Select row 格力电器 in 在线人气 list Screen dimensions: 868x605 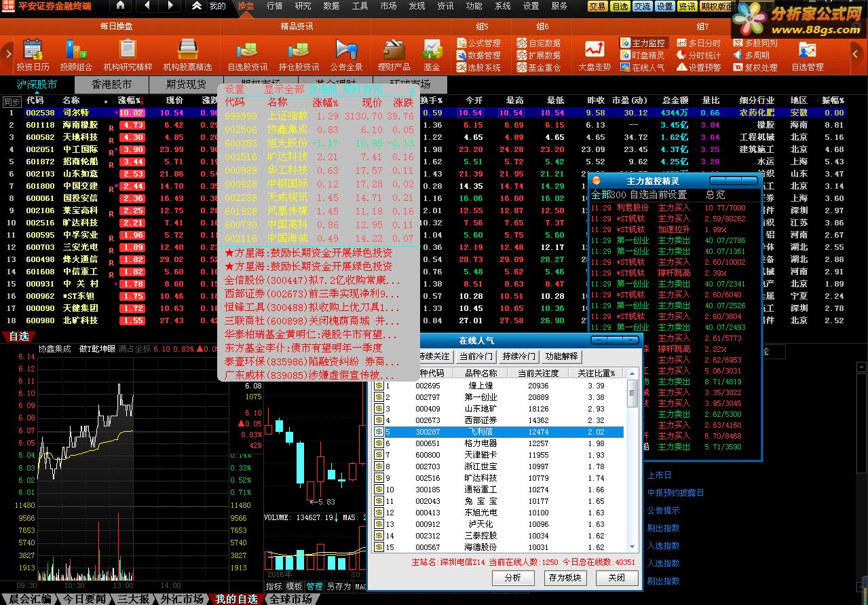click(498, 443)
